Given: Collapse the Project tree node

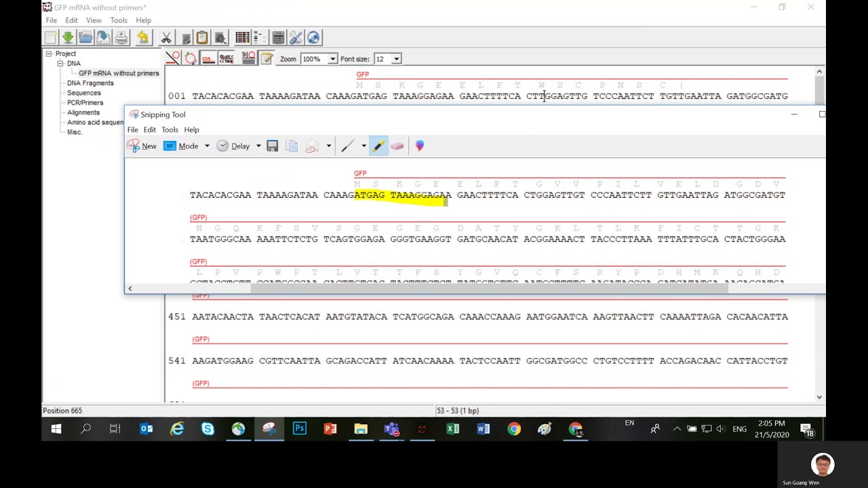Looking at the screenshot, I should tap(49, 54).
